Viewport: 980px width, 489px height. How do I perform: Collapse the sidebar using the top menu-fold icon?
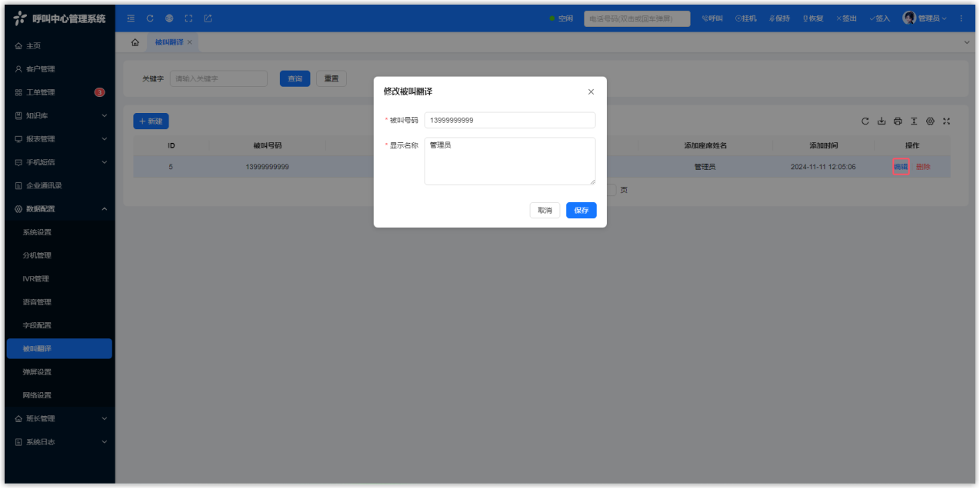pos(131,18)
